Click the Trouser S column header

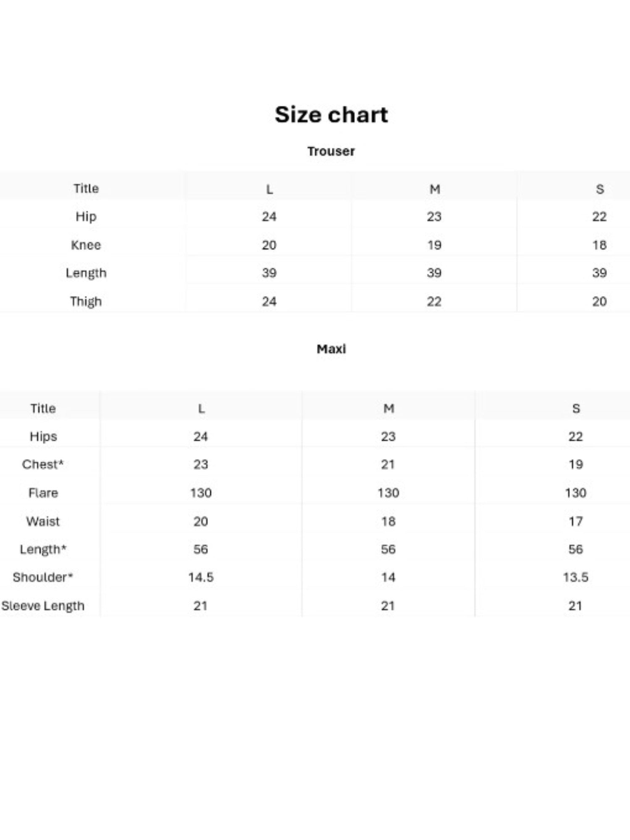coord(600,189)
